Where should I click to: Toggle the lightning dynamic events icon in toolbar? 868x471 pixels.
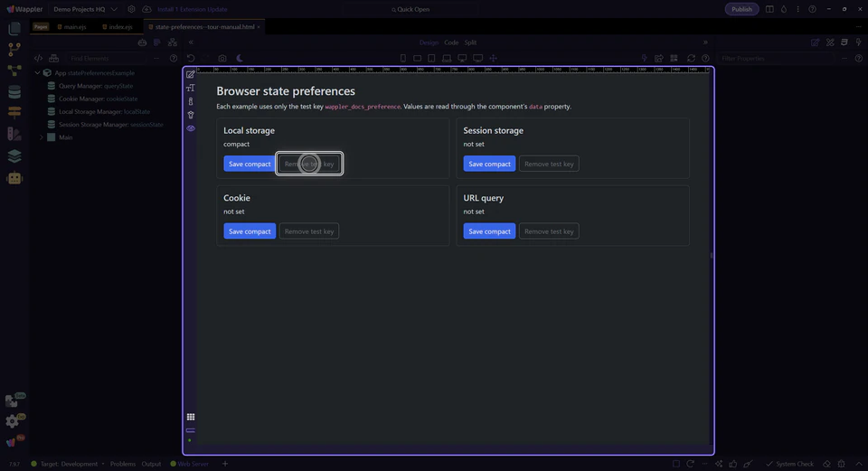coord(644,58)
